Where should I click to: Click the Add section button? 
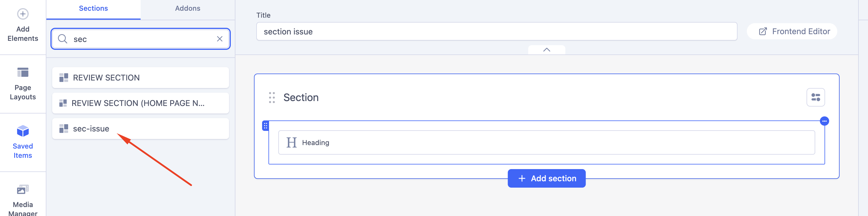pos(546,178)
